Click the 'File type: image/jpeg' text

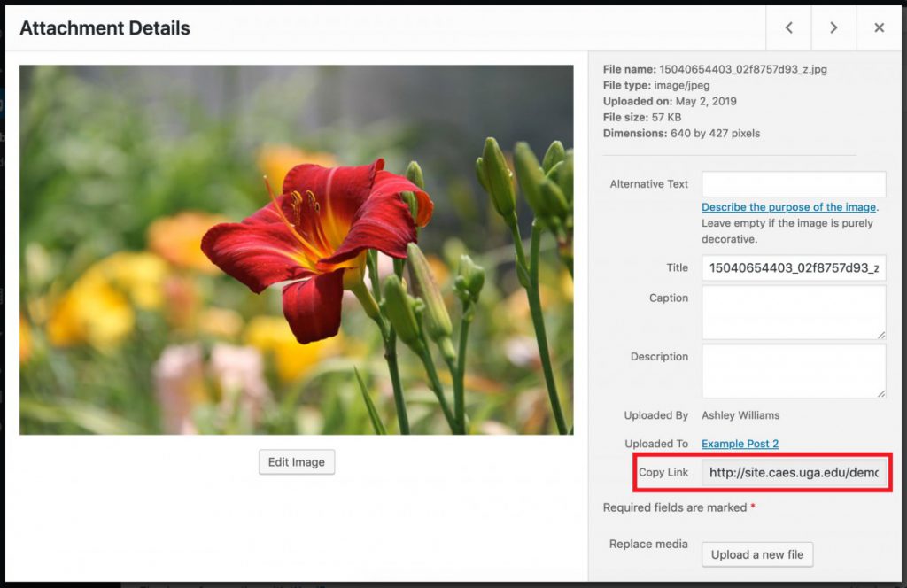[656, 85]
